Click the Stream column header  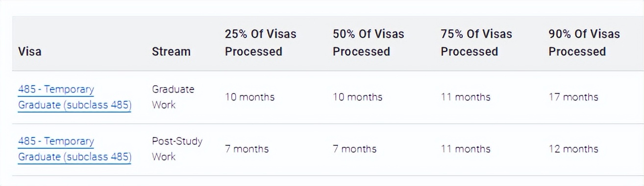coord(171,51)
